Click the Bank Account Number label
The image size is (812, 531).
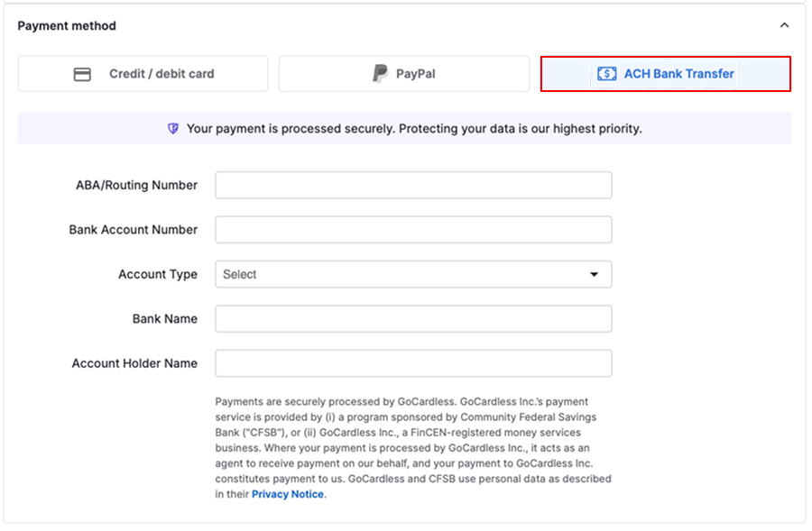(x=133, y=230)
